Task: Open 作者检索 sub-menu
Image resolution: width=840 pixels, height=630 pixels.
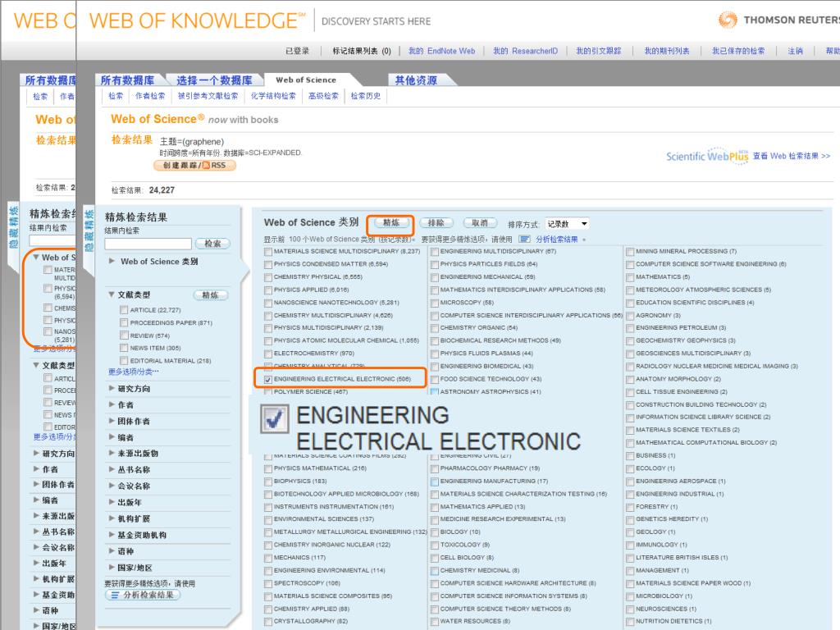Action: [150, 96]
